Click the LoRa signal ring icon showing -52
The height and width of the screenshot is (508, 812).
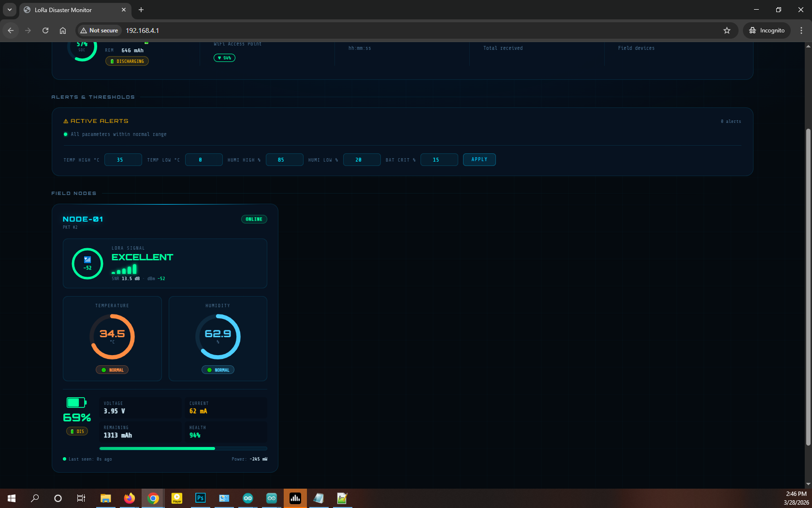(x=87, y=264)
